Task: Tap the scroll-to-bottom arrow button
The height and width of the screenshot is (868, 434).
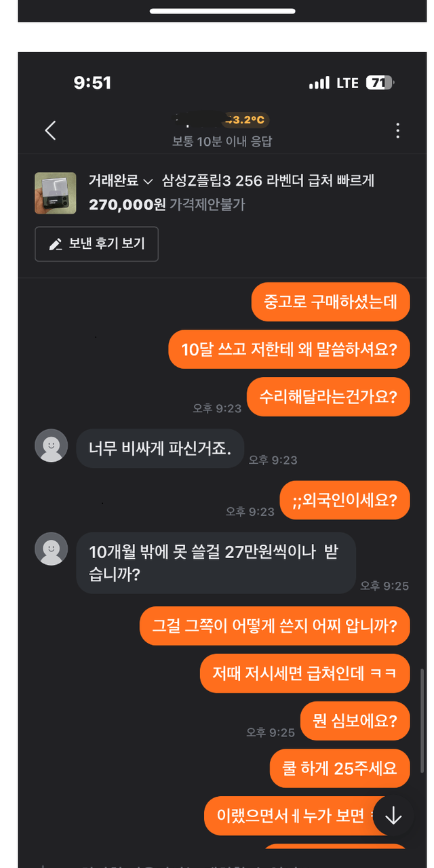Action: (393, 816)
